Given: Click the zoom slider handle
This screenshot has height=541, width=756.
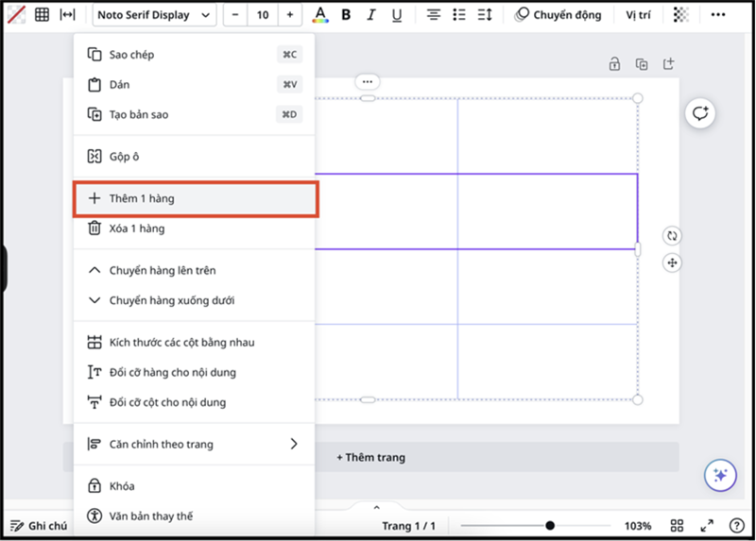Looking at the screenshot, I should (x=550, y=526).
